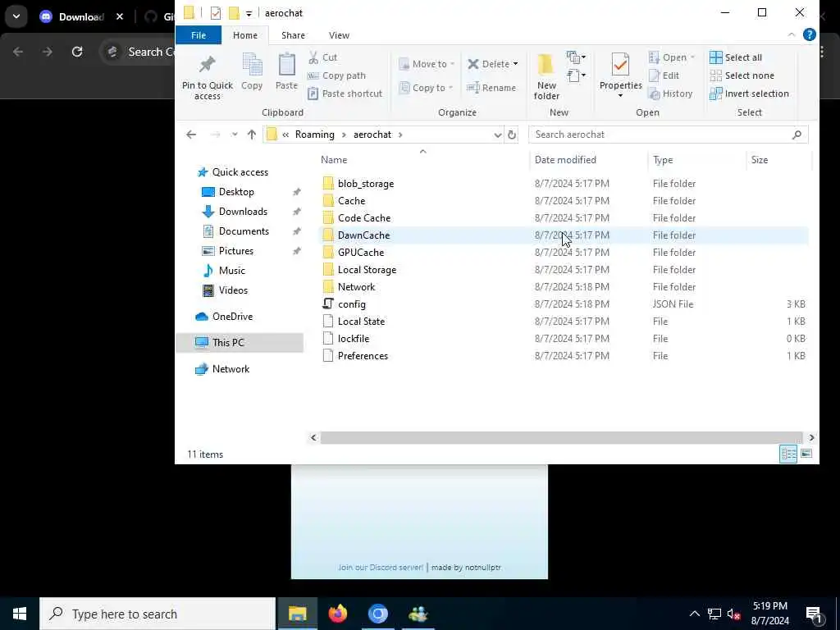Switch to the Home ribbon tab
This screenshot has height=630, width=840.
coord(244,35)
